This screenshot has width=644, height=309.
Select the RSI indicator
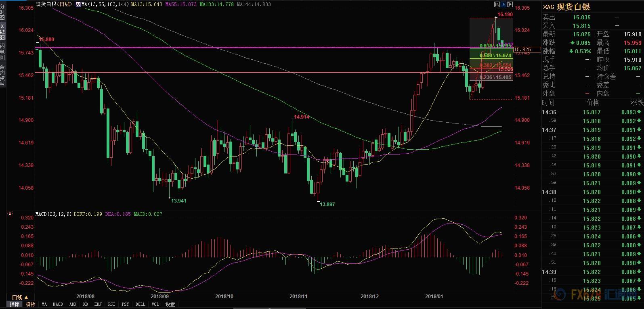[112, 304]
